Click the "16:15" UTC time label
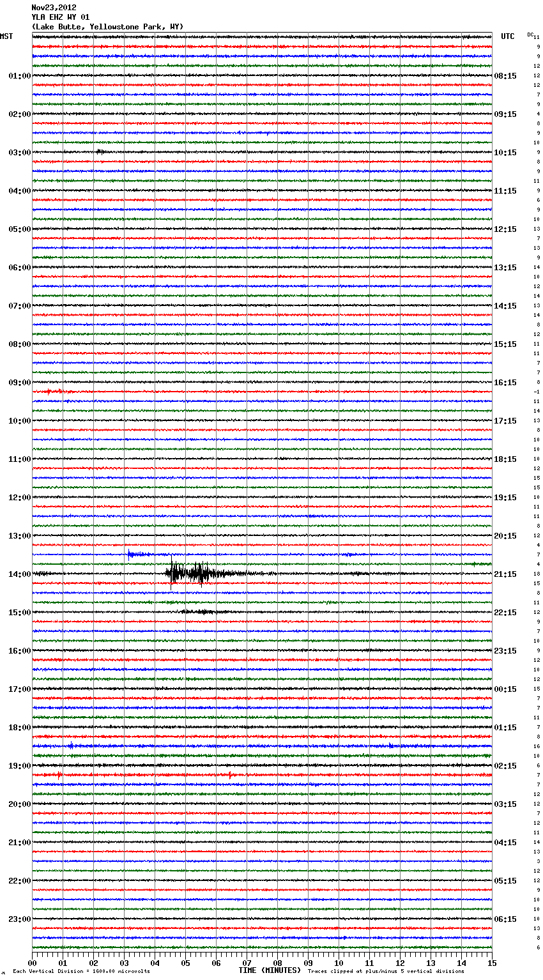This screenshot has width=543, height=980. pyautogui.click(x=505, y=383)
